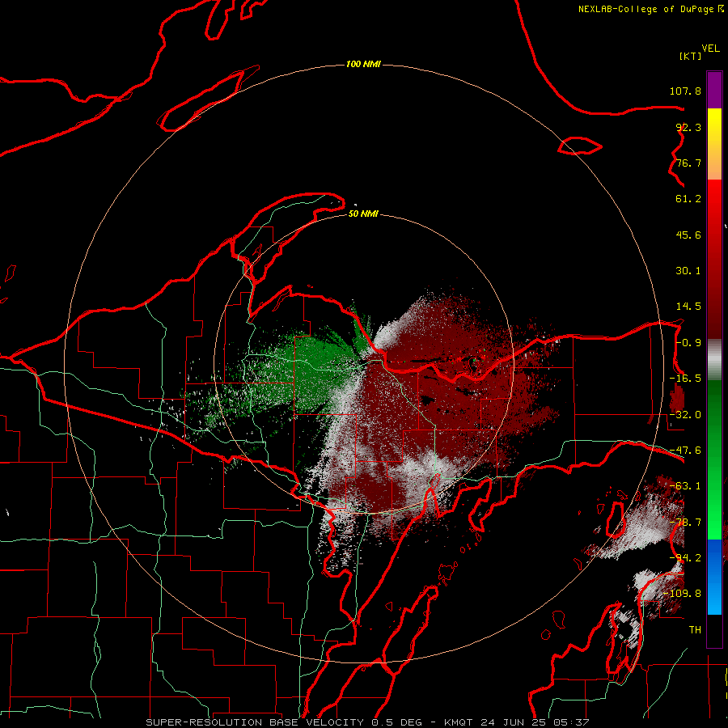The image size is (728, 728).
Task: Click the -63.1 legend value
Action: [685, 486]
